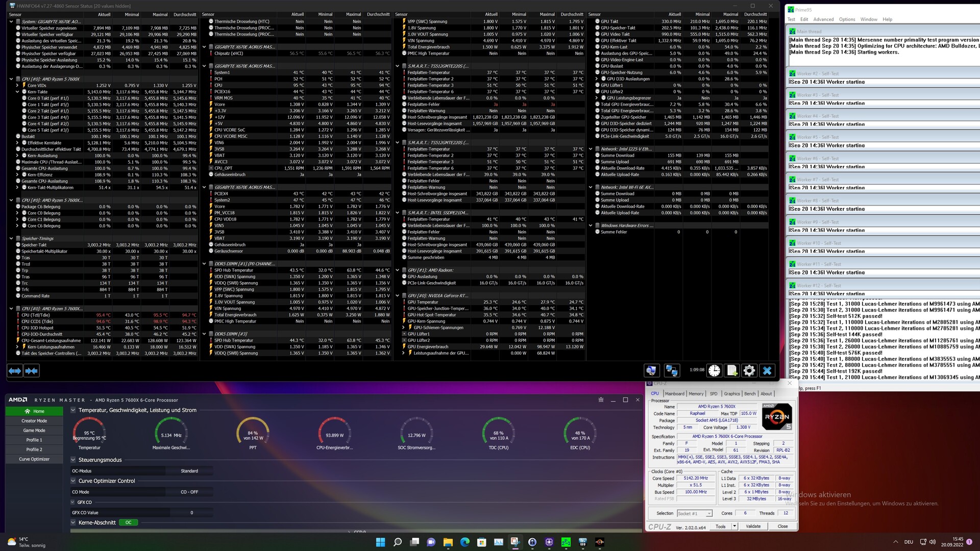The image size is (980, 551).
Task: Open Prime95 Test menu
Action: pos(791,19)
